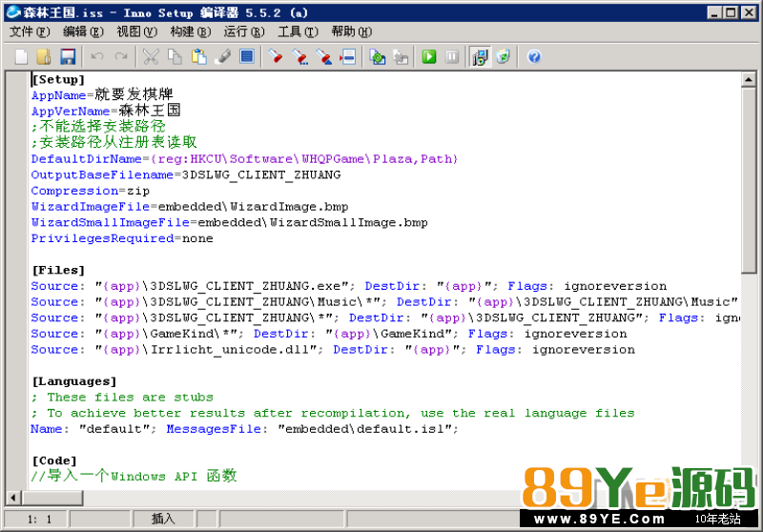This screenshot has height=532, width=763.
Task: Click the MessagesFile embedded\default.isl line
Action: click(x=244, y=429)
